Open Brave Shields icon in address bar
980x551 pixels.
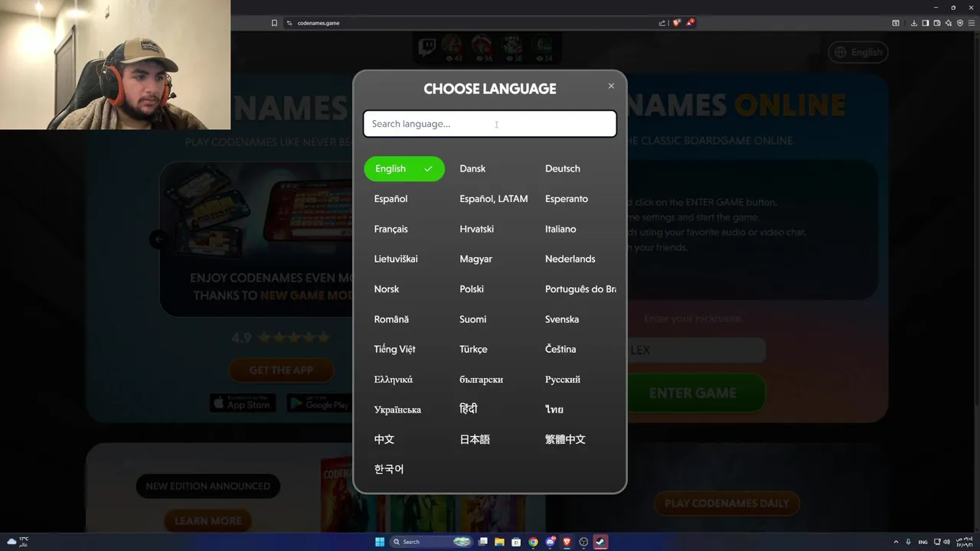click(x=676, y=23)
